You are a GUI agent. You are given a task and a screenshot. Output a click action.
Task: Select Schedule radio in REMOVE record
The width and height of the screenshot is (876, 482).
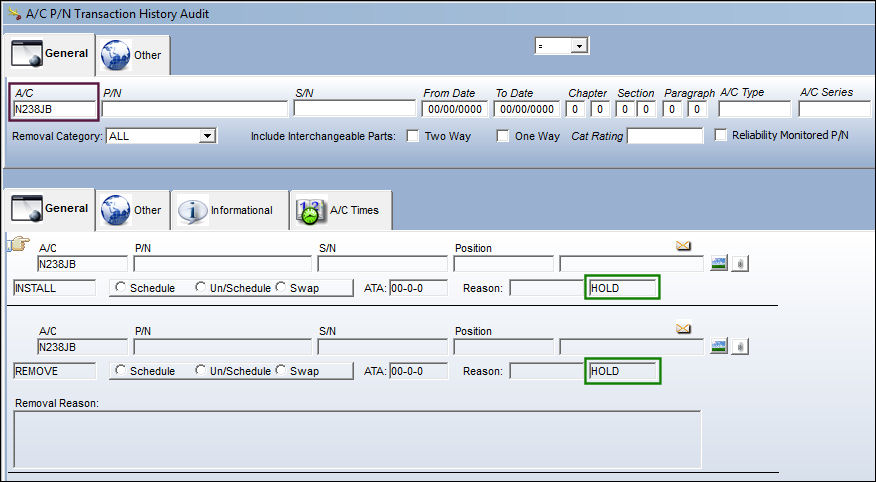tap(120, 370)
